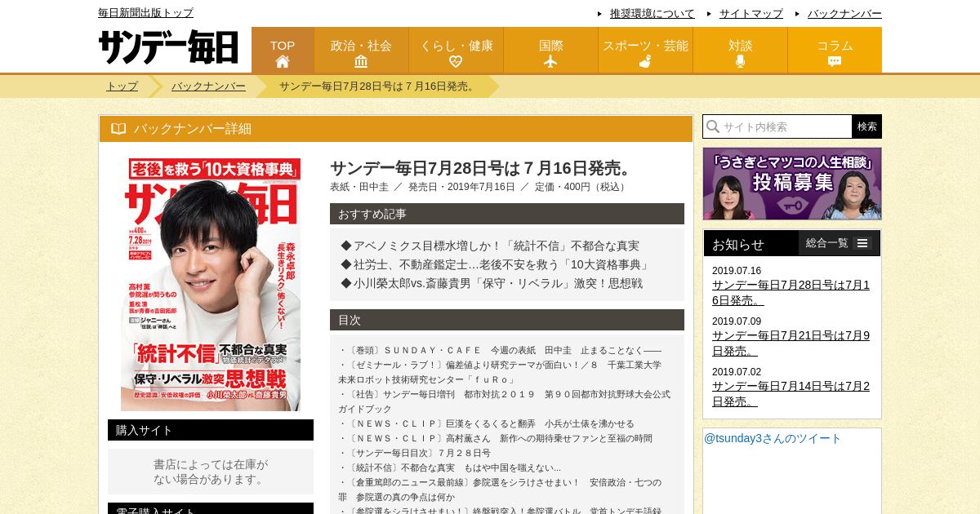Screen dimensions: 980x514
Task: Open the 推奨環境について link
Action: 653,14
